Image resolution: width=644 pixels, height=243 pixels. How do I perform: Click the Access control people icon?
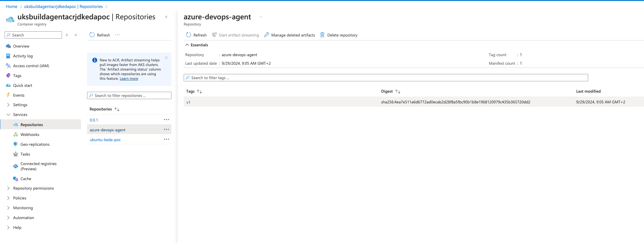[x=8, y=66]
